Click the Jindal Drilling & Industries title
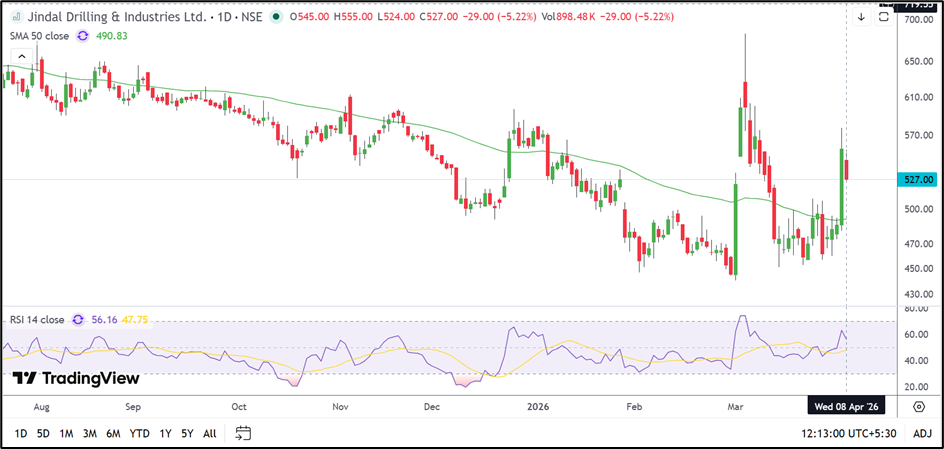Viewport: 944px width, 449px height. point(112,16)
